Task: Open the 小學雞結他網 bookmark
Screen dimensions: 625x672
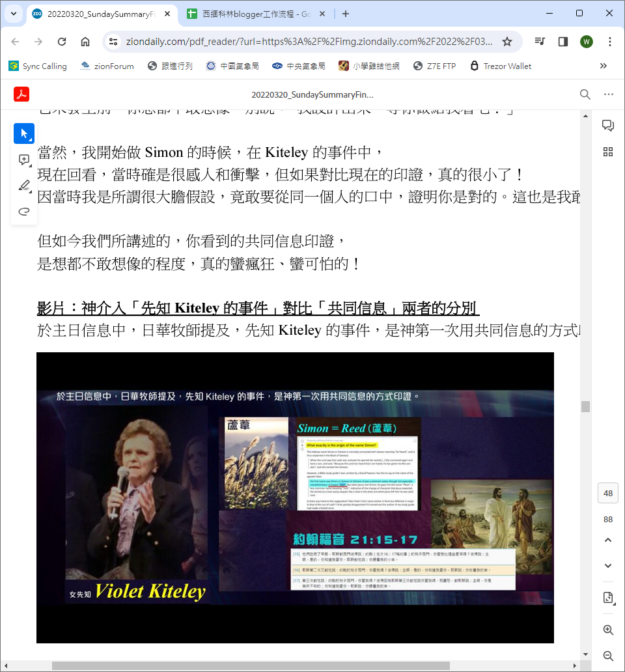Action: click(x=369, y=66)
